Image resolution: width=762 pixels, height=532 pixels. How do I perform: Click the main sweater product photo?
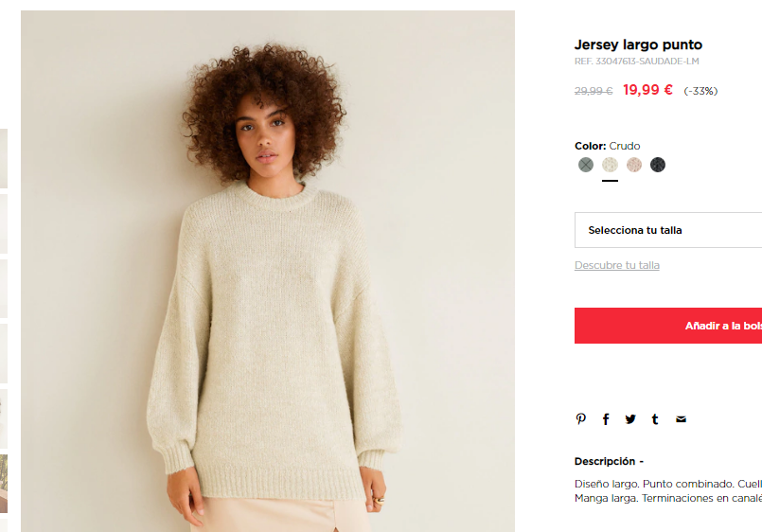coord(268,271)
